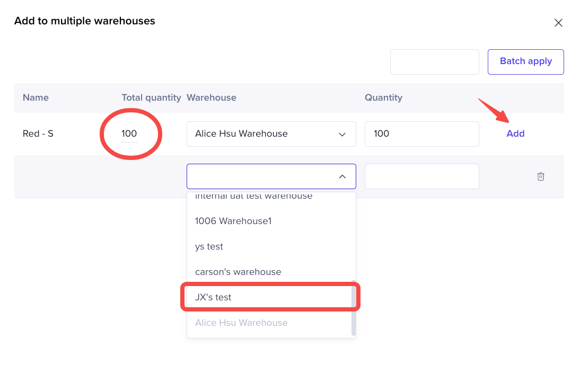Click the warehouse list scrollbar
This screenshot has height=392, width=580.
(354, 307)
